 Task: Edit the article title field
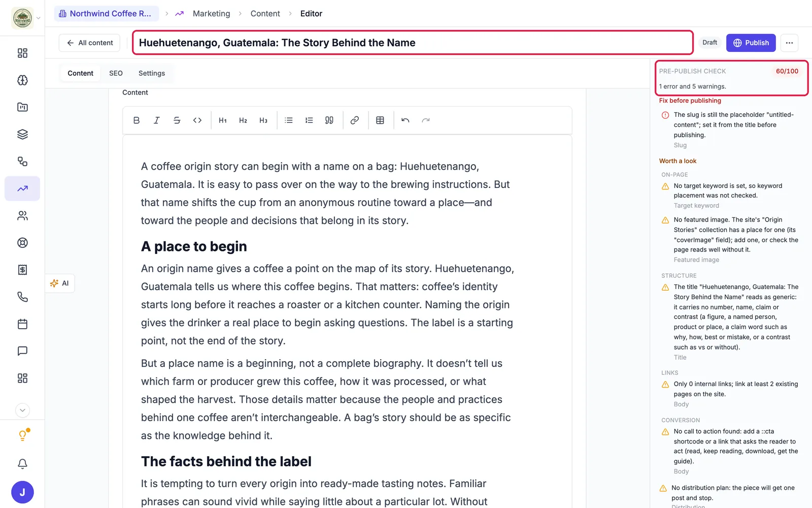click(x=413, y=43)
